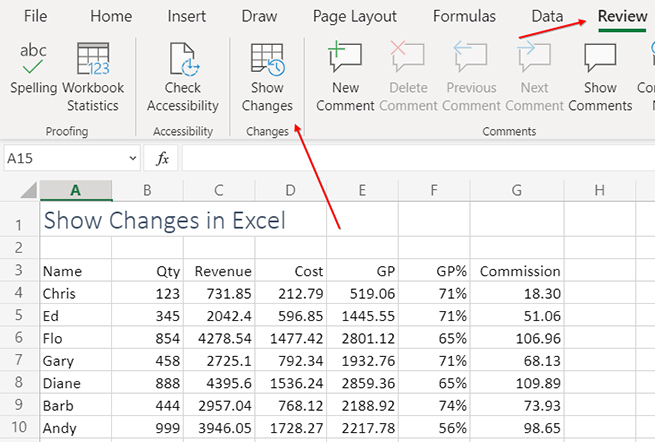
Task: Click the GP header cell
Action: pyautogui.click(x=362, y=270)
